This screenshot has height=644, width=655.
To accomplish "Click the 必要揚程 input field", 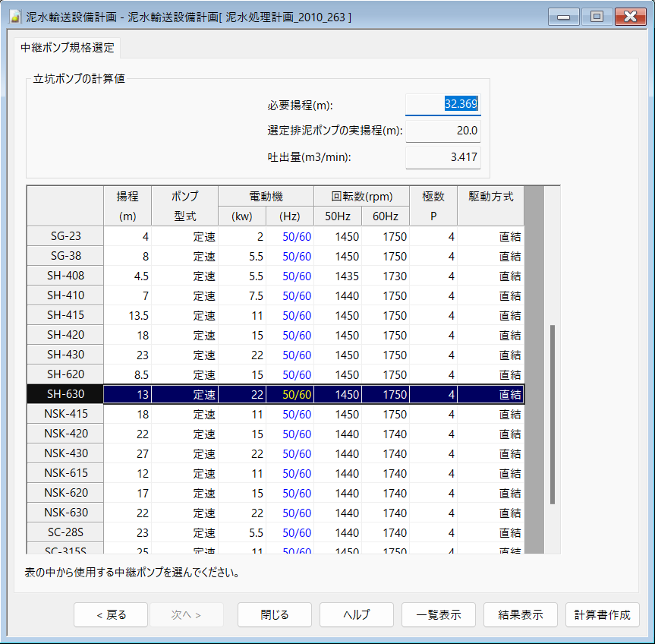I will pyautogui.click(x=442, y=105).
